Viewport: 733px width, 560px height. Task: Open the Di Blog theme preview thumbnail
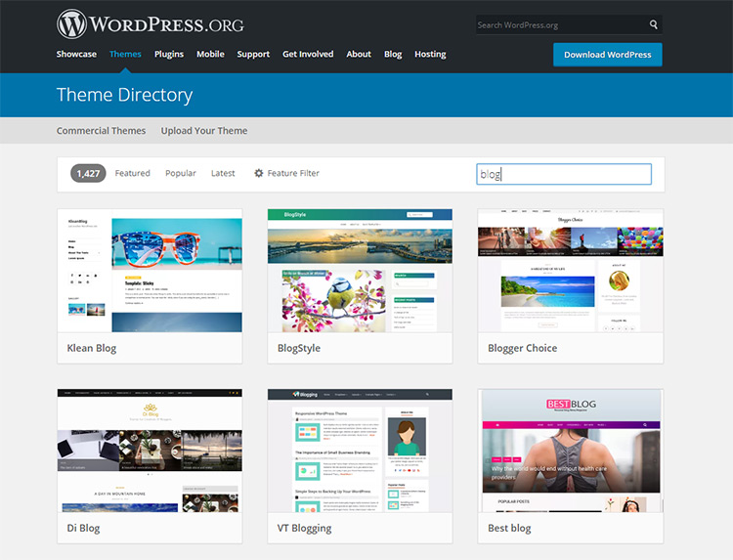tap(150, 451)
